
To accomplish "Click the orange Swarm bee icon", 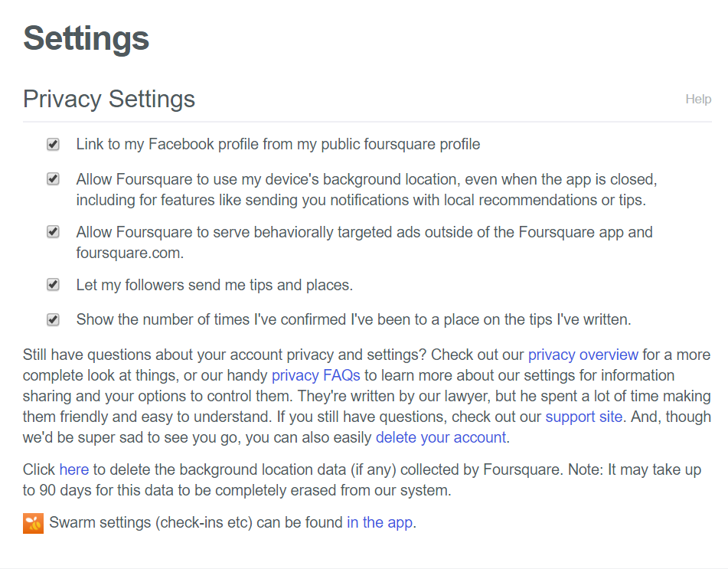I will [33, 524].
